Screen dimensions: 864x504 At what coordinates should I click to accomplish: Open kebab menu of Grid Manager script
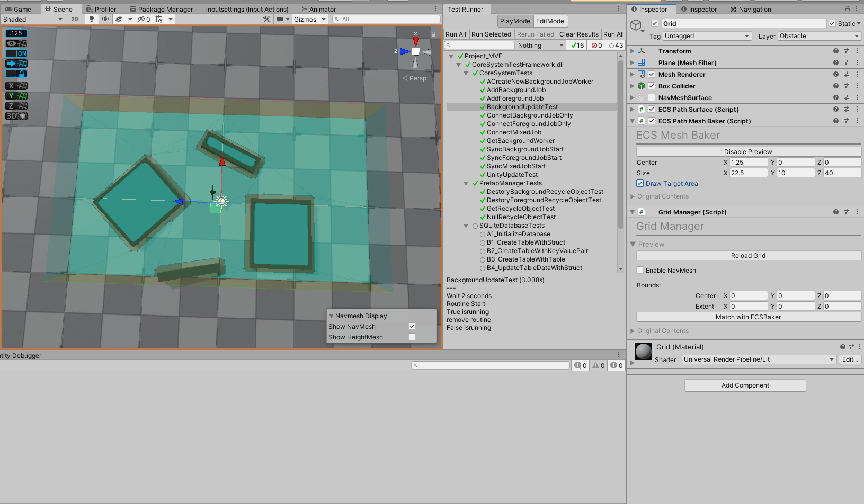point(857,212)
